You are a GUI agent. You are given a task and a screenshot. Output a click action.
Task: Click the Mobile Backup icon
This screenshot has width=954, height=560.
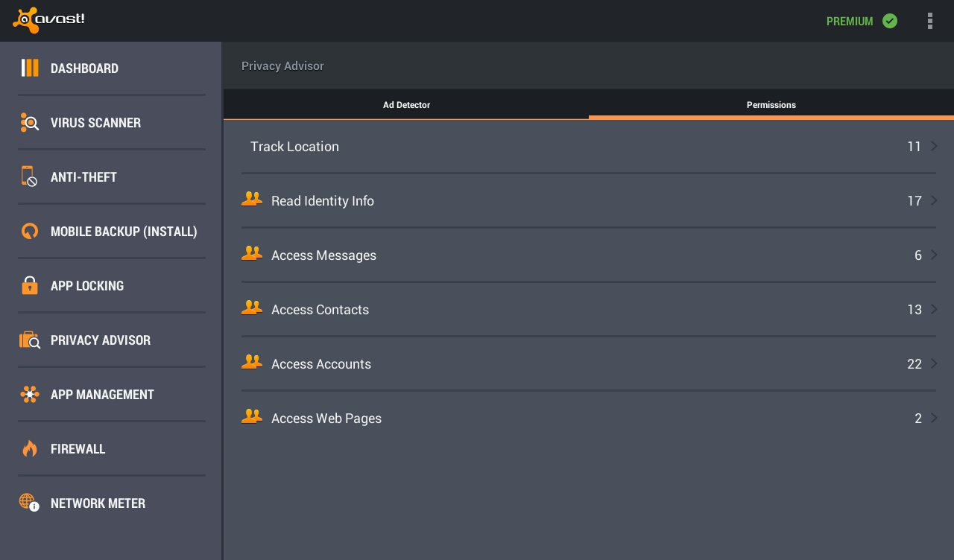coord(30,231)
